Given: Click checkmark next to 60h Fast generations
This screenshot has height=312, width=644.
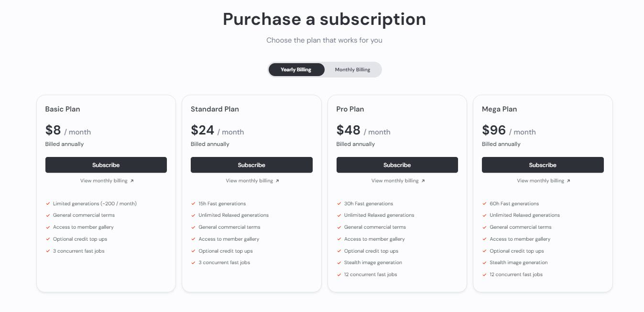Looking at the screenshot, I should [x=484, y=204].
